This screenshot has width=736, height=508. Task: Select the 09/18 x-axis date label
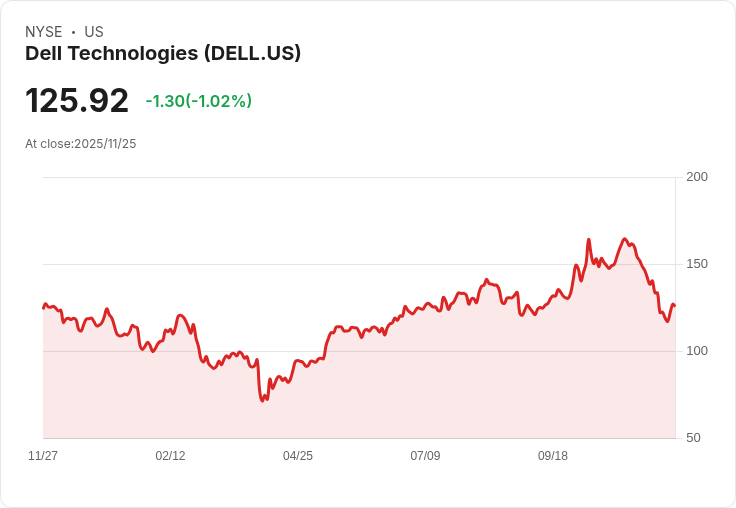[552, 456]
